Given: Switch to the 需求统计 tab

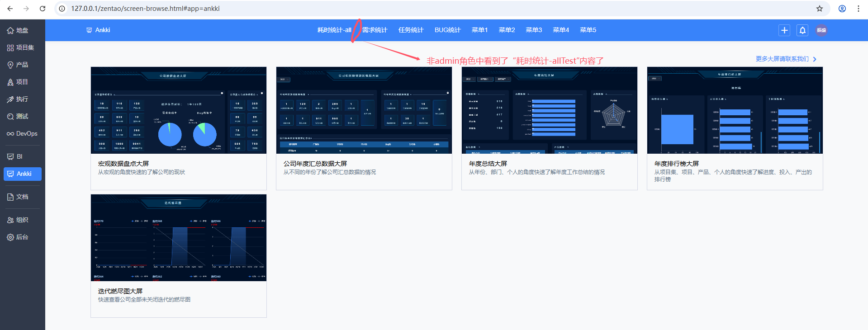Looking at the screenshot, I should 375,30.
